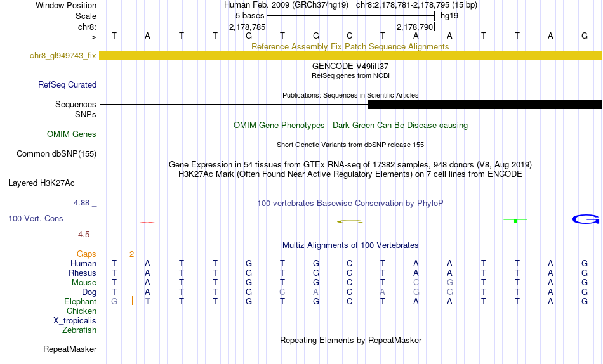Screen dimensions: 603x364
Task: Click the Window Position label
Action: click(x=66, y=5)
